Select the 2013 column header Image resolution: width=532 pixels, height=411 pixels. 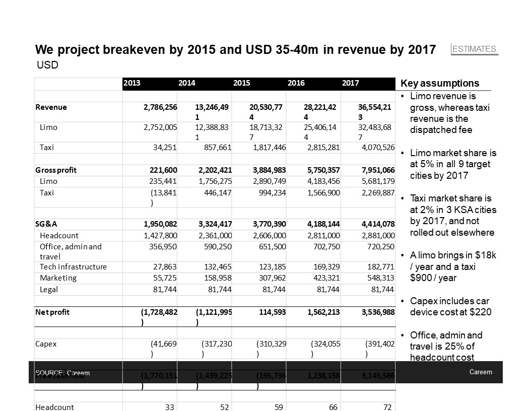tap(132, 83)
